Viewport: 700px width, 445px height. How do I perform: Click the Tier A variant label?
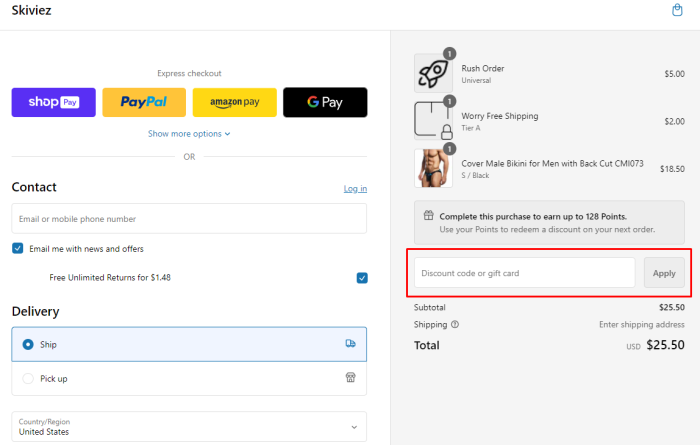point(471,128)
